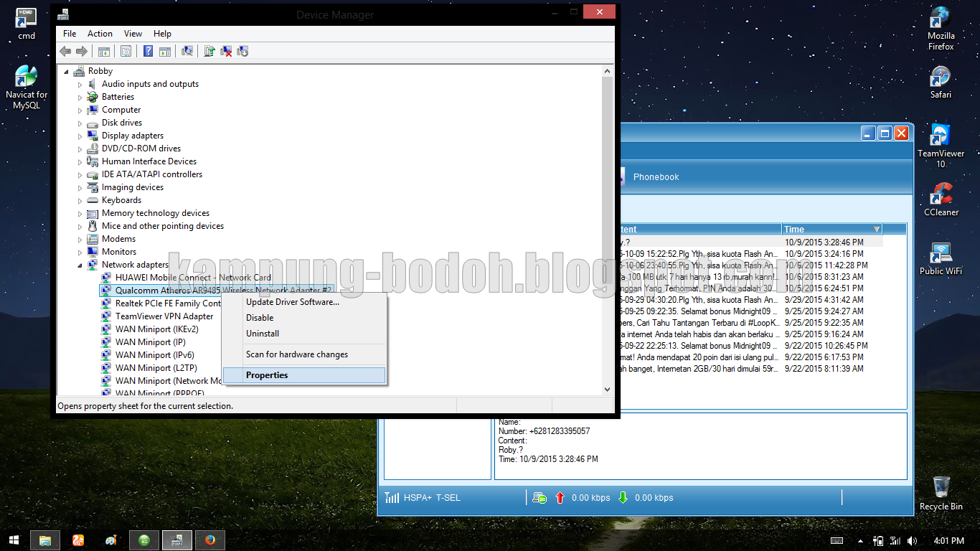Open the Mozilla Firefox desktop icon
Screen dimensions: 980x551
[941, 29]
